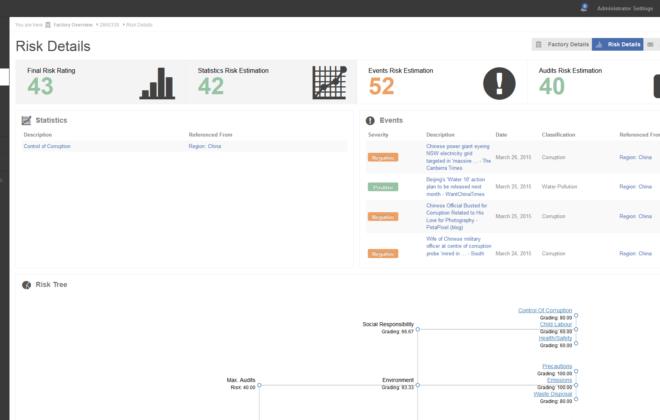The height and width of the screenshot is (420, 660).
Task: Click the Control Of Corruption node circle
Action: coord(576,315)
